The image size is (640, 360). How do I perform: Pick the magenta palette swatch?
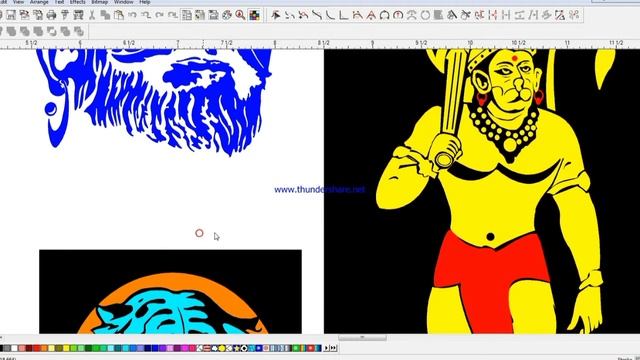coord(185,348)
